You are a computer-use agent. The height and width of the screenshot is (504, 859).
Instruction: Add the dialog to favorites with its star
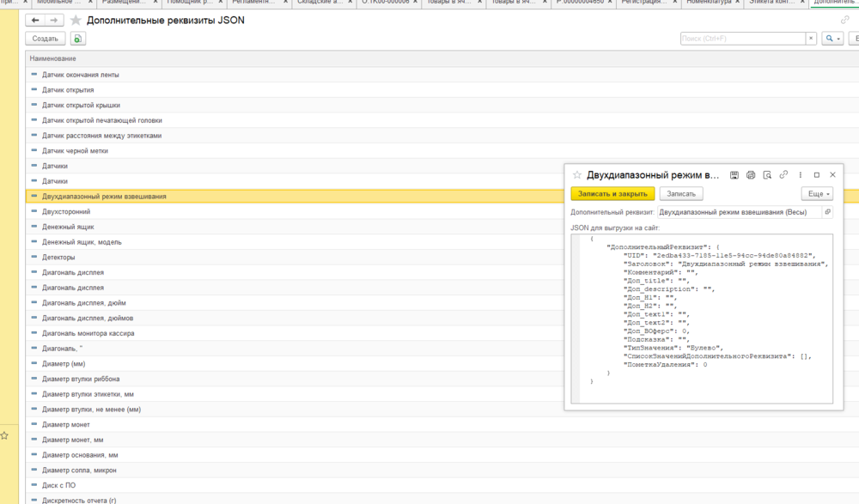[x=577, y=175]
